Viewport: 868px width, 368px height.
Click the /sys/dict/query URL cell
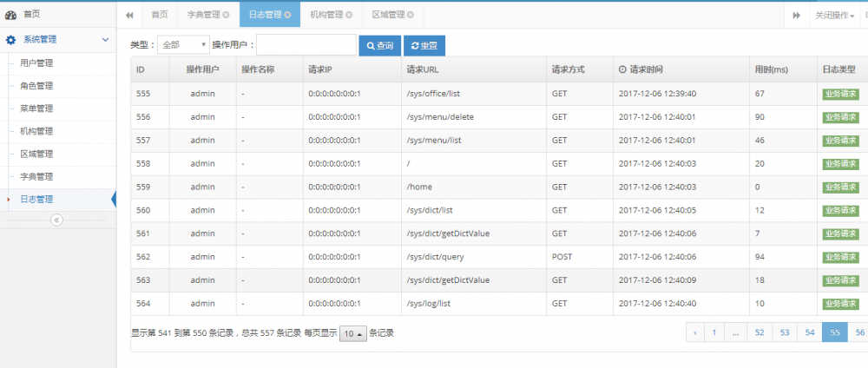tap(473, 257)
